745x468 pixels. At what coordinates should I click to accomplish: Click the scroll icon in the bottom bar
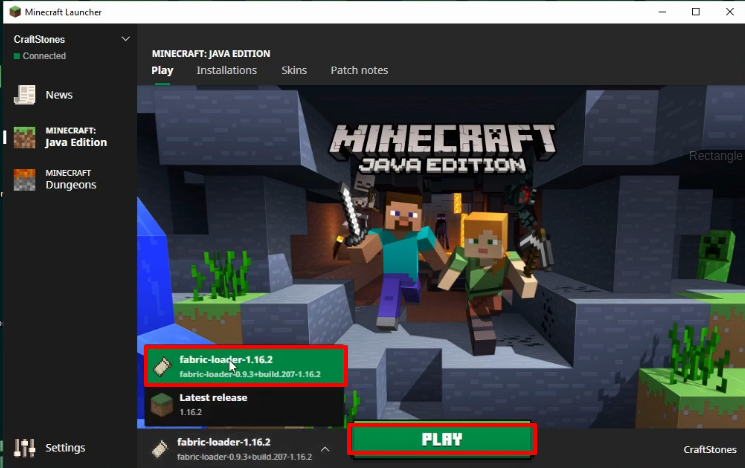[x=160, y=449]
